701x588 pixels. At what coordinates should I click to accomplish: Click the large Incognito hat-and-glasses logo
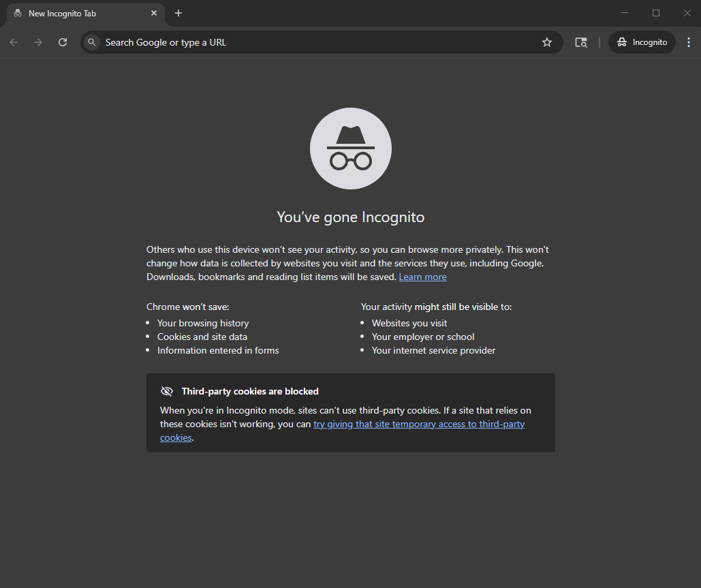(x=350, y=149)
